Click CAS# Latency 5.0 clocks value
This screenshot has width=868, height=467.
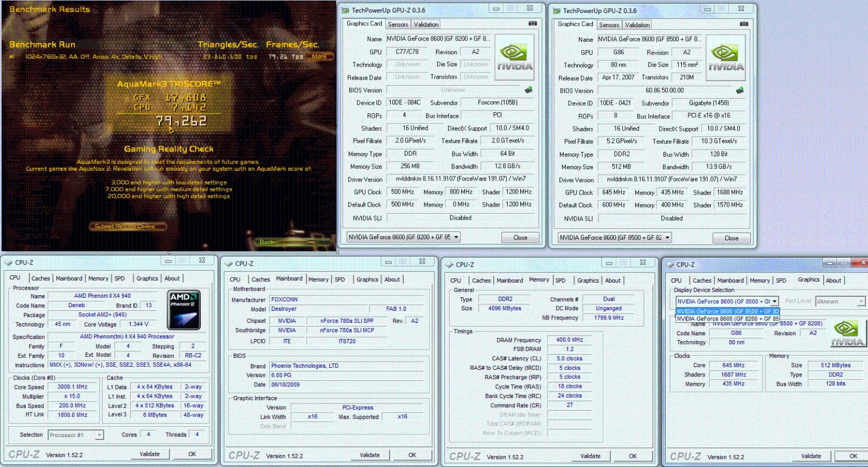(x=570, y=359)
